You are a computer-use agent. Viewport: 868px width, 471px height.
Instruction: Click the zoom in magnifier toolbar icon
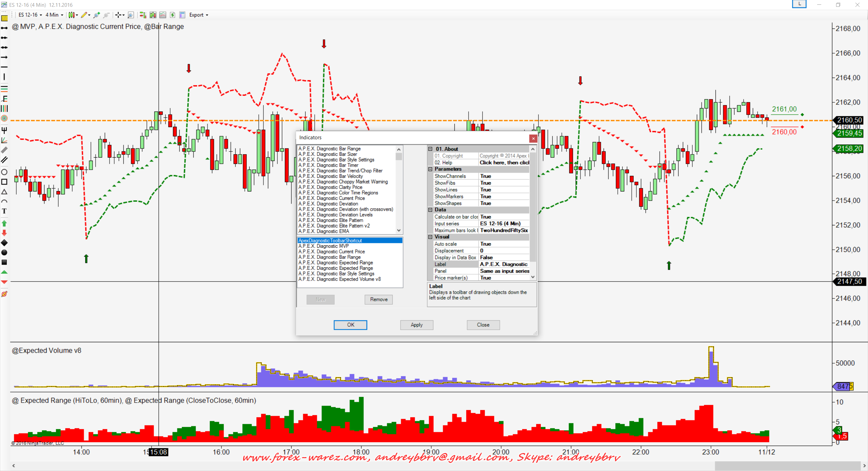[x=97, y=15]
